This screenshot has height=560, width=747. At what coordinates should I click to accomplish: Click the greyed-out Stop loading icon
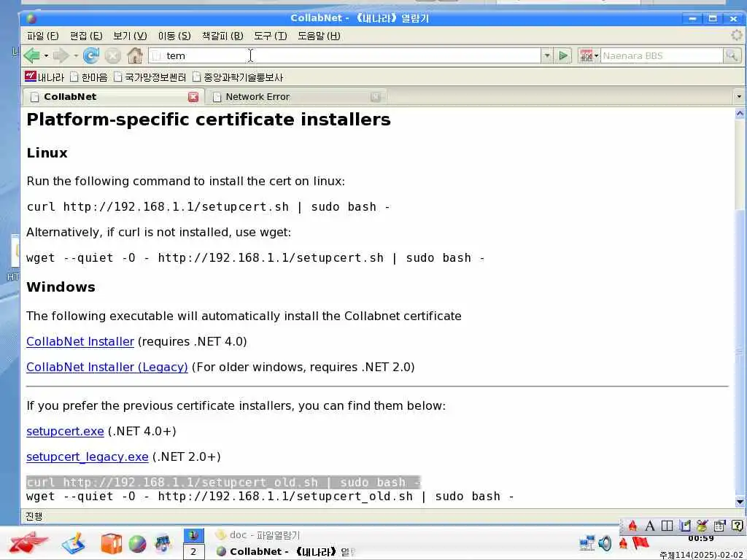point(112,55)
